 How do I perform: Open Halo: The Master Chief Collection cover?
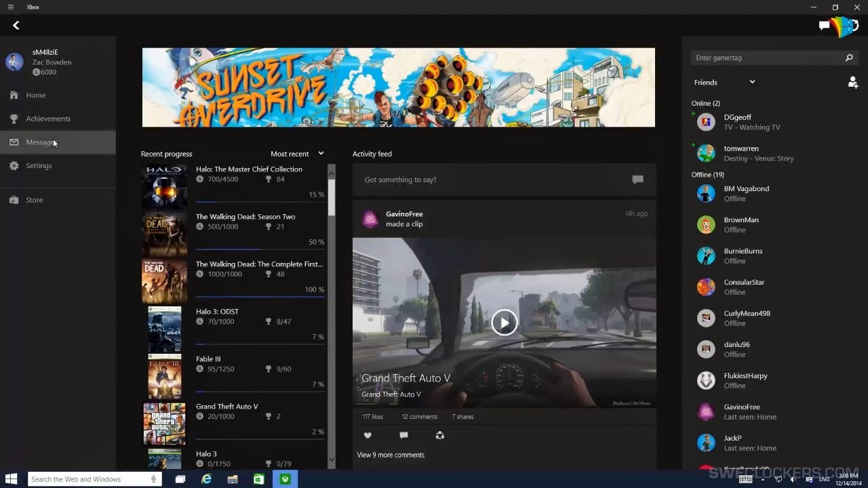click(x=164, y=186)
